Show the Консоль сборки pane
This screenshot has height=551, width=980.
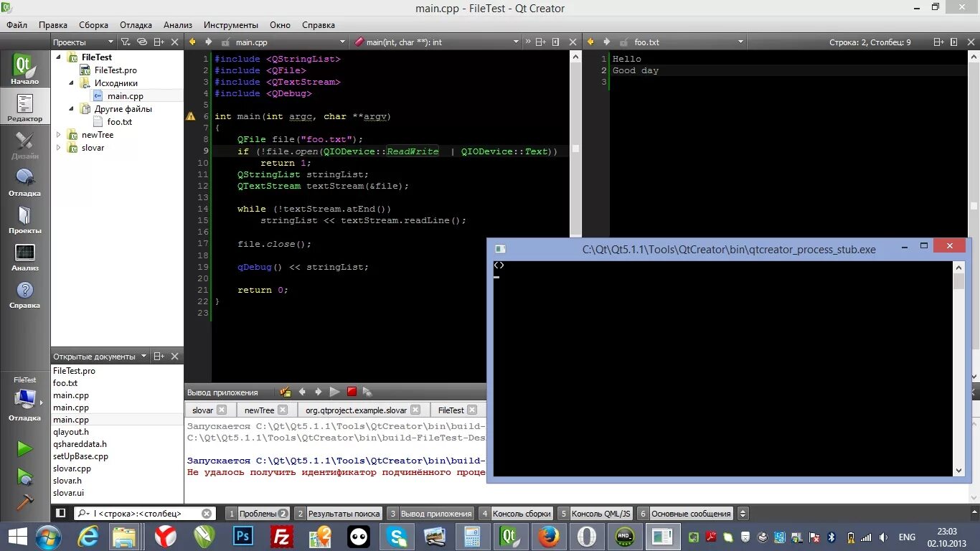click(x=517, y=513)
